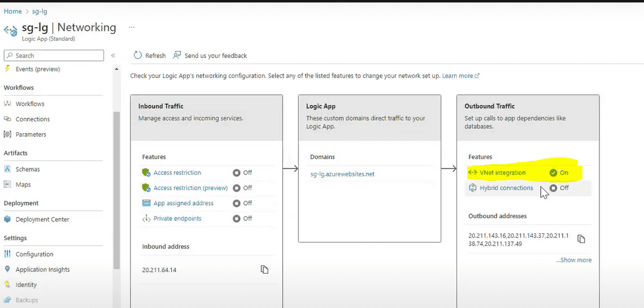Open the Maps menu item
The width and height of the screenshot is (644, 308).
click(23, 184)
